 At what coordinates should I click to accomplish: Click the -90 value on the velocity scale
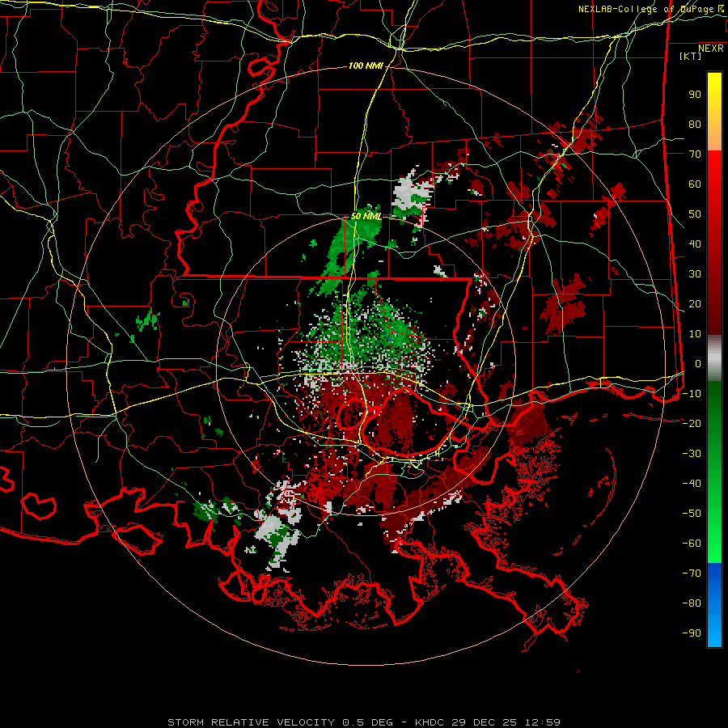point(692,633)
